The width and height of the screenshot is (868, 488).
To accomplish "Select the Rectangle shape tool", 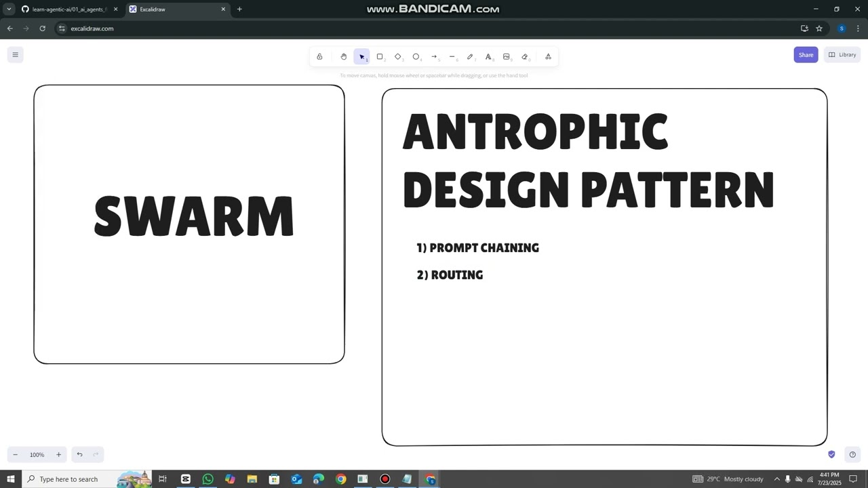I will [x=380, y=56].
